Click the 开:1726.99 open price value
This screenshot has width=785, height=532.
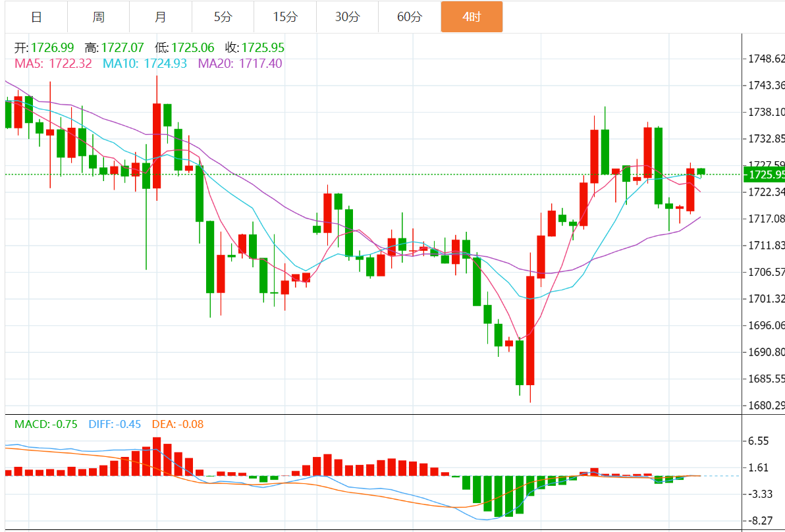tap(44, 48)
